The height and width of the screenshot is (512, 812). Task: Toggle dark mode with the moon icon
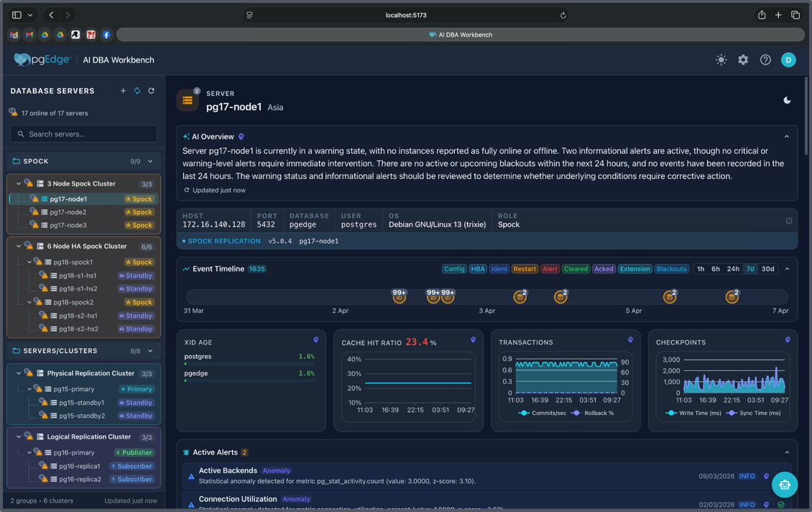(x=787, y=101)
